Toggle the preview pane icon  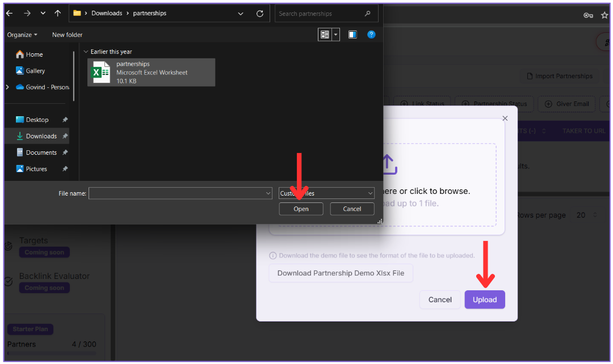(352, 35)
